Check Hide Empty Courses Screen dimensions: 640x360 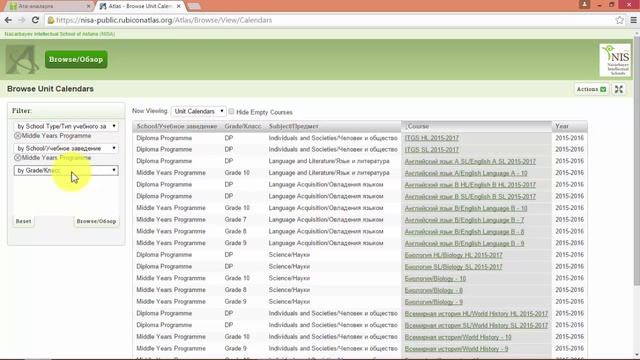coord(231,111)
